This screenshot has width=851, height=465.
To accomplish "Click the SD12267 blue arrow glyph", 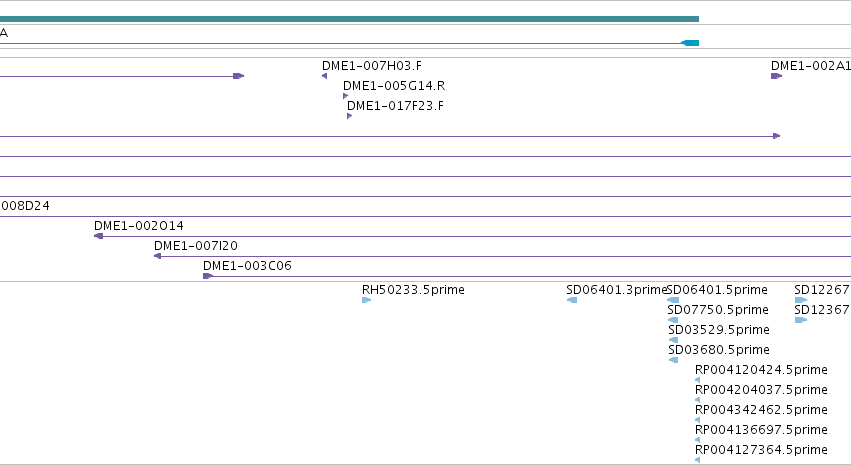I will pos(801,300).
